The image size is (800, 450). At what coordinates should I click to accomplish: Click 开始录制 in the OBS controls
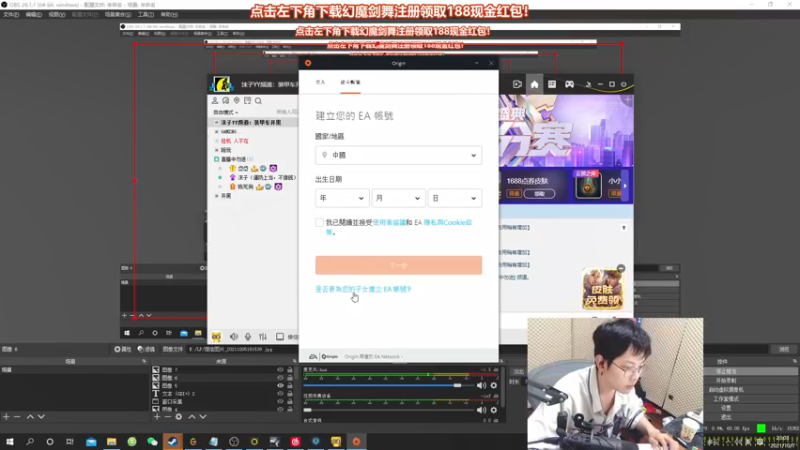(x=726, y=381)
